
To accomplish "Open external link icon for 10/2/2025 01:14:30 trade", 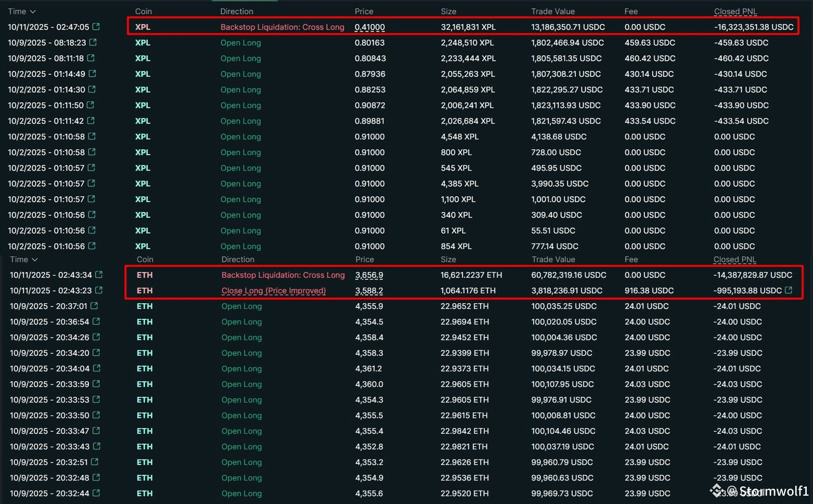I will 92,89.
